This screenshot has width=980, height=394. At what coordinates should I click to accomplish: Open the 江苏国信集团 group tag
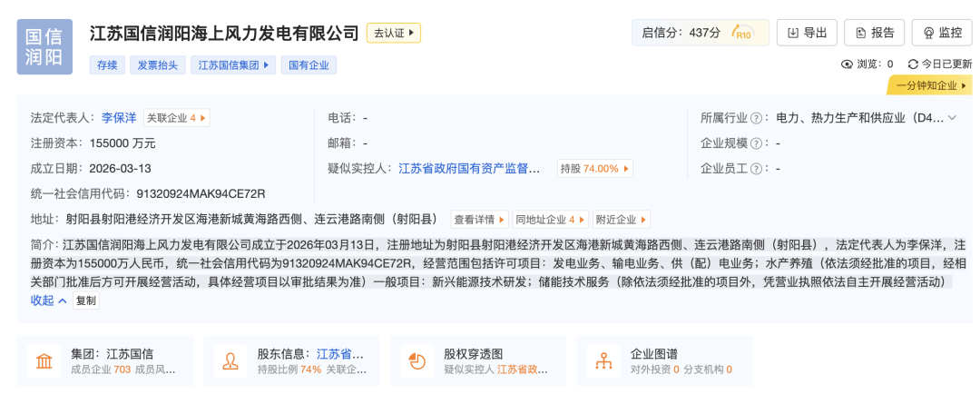pos(233,65)
